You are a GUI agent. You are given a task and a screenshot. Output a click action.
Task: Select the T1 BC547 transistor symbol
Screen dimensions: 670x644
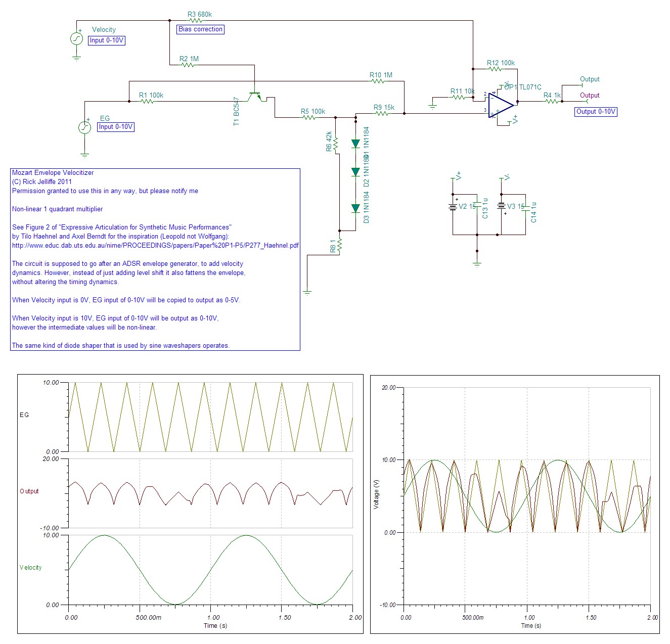[256, 97]
